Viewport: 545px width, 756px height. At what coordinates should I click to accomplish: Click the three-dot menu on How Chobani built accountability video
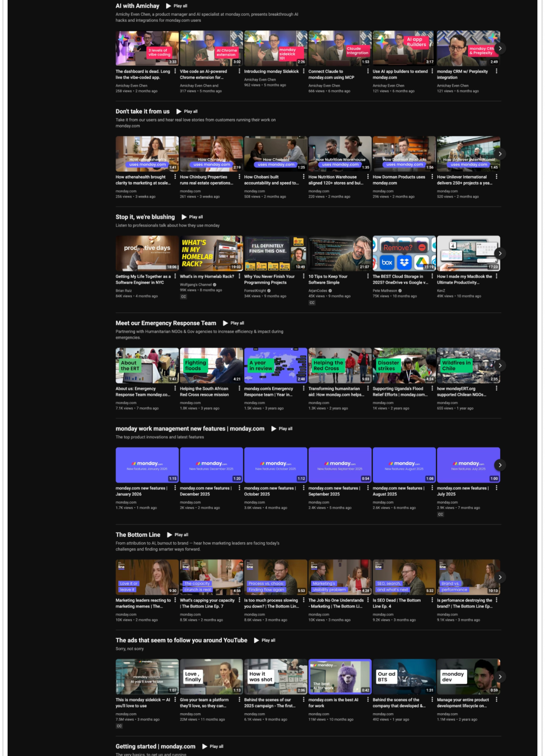pyautogui.click(x=303, y=177)
